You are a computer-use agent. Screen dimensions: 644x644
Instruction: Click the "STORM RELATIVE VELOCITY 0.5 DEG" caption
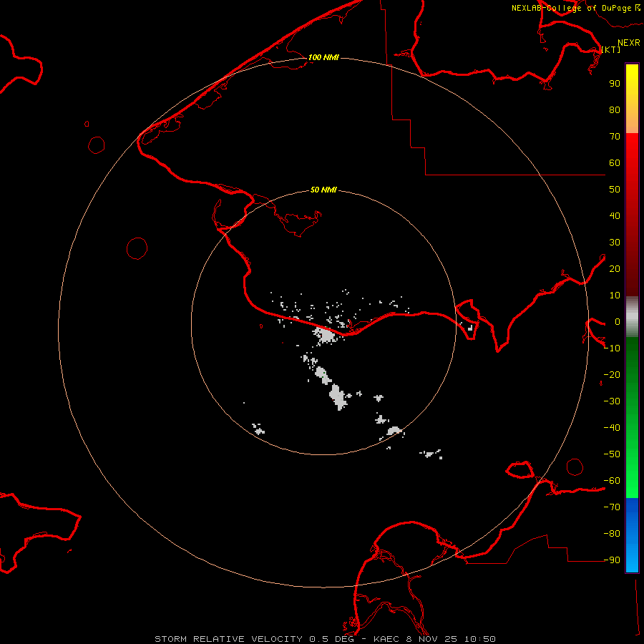coord(254,639)
